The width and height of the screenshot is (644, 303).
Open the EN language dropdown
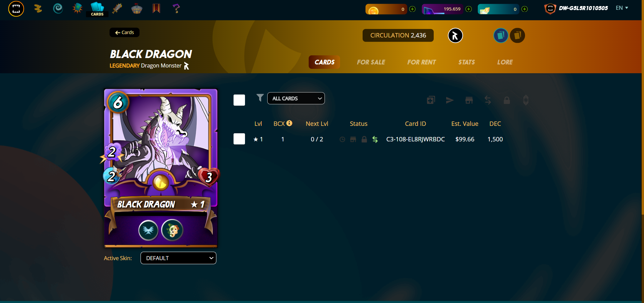622,8
